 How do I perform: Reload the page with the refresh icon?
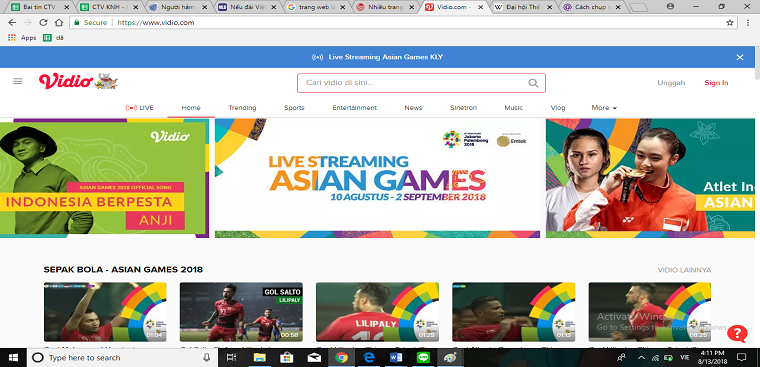click(x=43, y=22)
